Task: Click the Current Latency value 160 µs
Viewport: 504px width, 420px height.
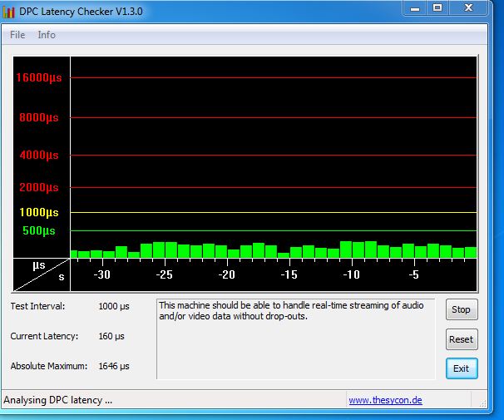Action: click(x=111, y=337)
